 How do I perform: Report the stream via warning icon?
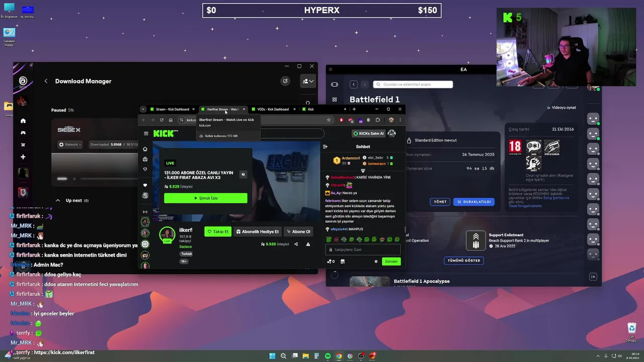point(308,244)
